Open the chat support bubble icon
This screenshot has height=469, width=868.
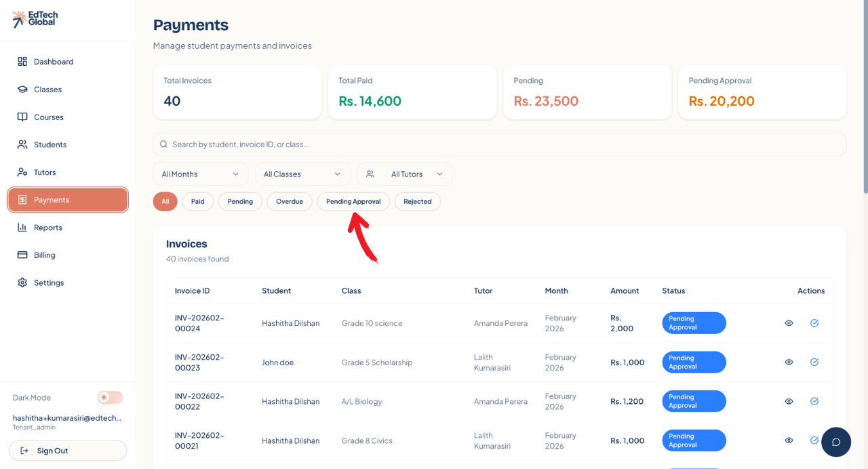pos(835,442)
